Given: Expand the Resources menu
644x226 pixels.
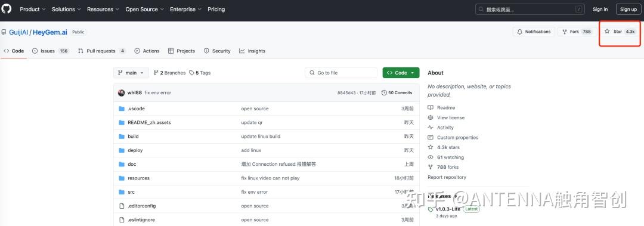Looking at the screenshot, I should (x=103, y=9).
